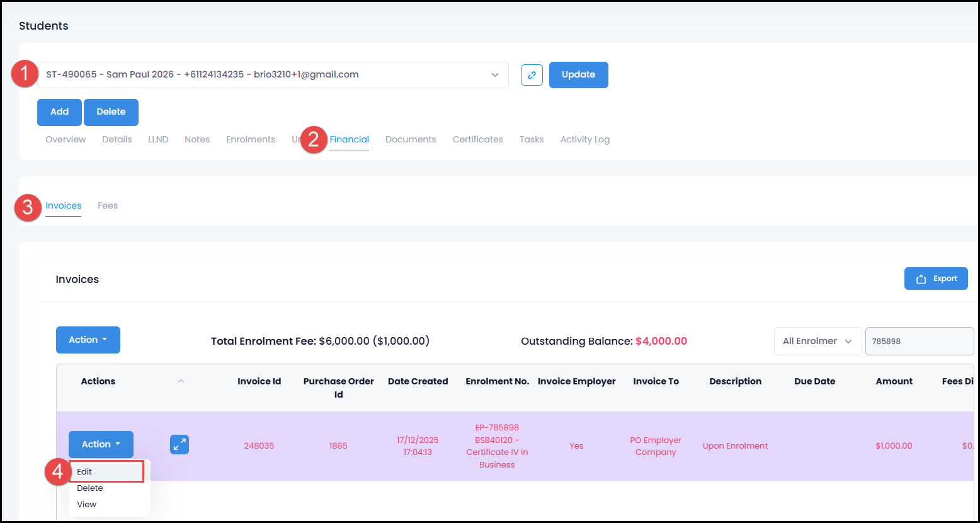Click the invoice search field containing 785898
Screen dimensions: 980x523
coord(920,341)
